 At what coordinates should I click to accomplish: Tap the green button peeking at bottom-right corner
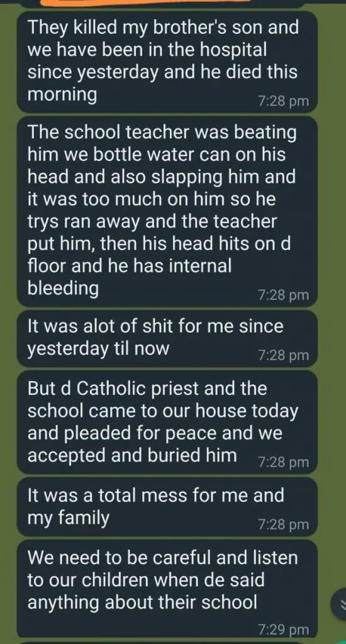click(x=342, y=641)
